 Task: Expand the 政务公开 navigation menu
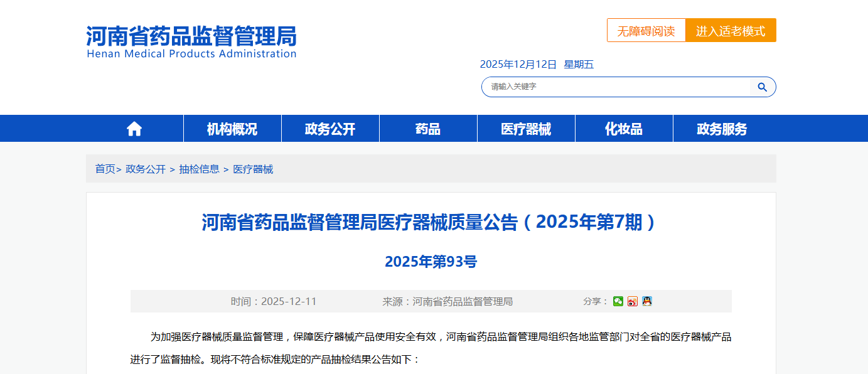(330, 129)
